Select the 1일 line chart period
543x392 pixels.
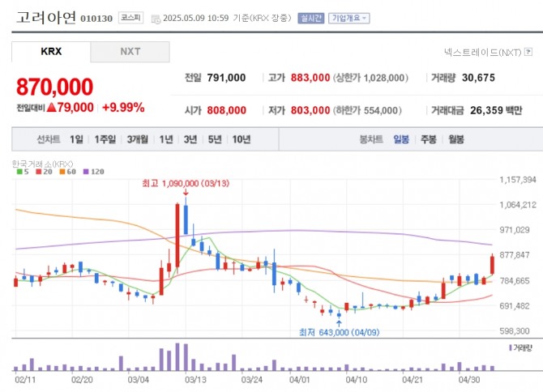pyautogui.click(x=76, y=139)
